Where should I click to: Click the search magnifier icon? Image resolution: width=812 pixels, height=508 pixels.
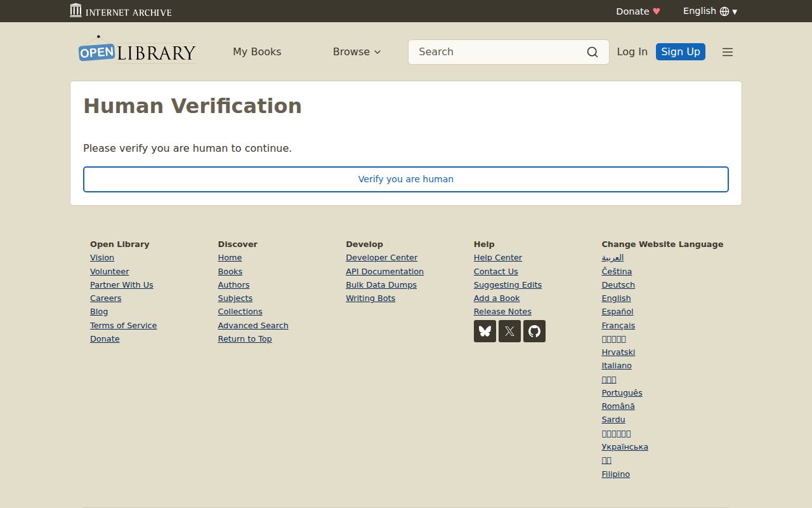[x=593, y=52]
